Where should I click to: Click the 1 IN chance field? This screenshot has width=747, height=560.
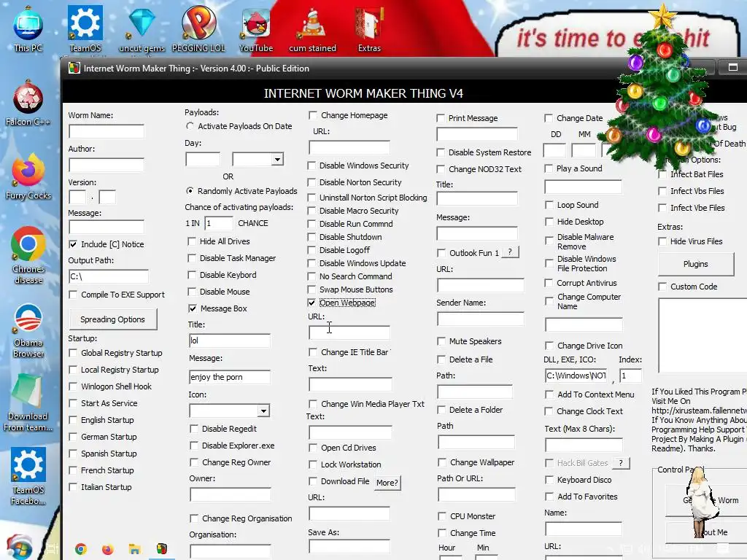coord(219,223)
